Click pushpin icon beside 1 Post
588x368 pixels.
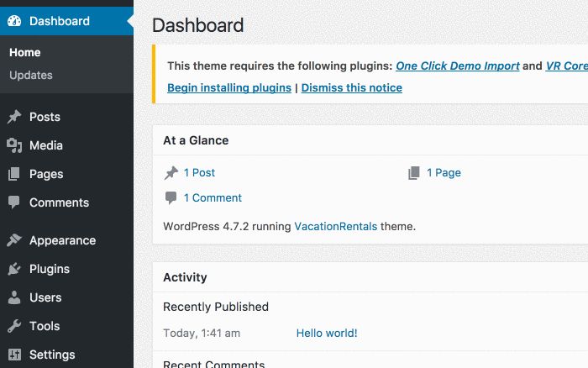(171, 173)
